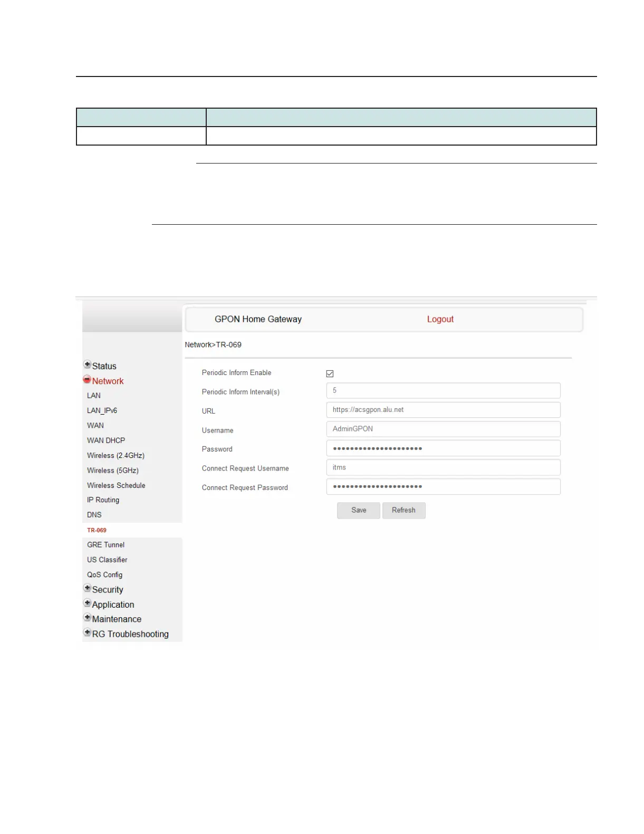The width and height of the screenshot is (644, 834).
Task: Click the Logout link
Action: pyautogui.click(x=440, y=319)
